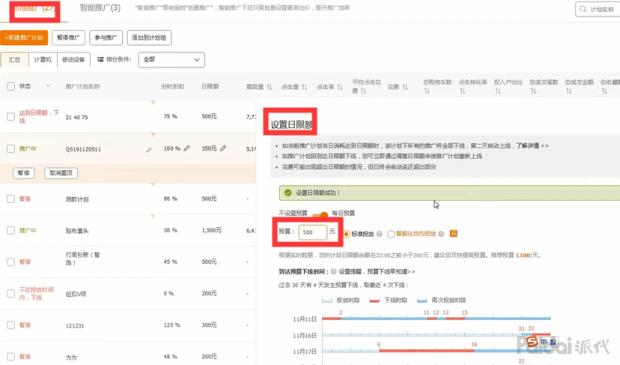Sort by the 点击量 column arrows

tap(304, 87)
